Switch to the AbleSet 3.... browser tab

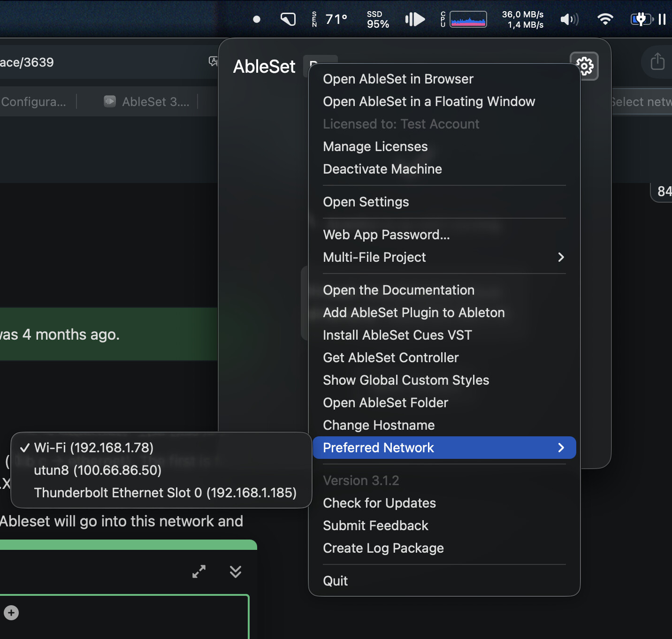[147, 101]
